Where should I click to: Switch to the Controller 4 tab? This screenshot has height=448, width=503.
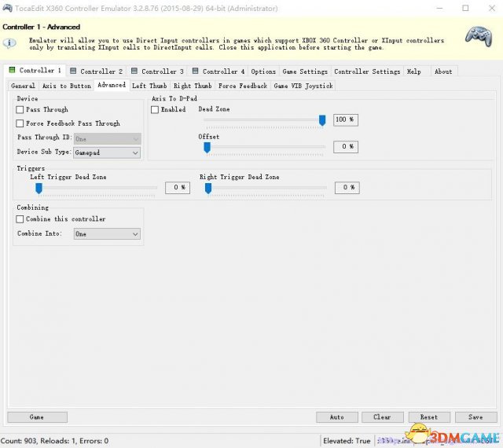(x=218, y=72)
